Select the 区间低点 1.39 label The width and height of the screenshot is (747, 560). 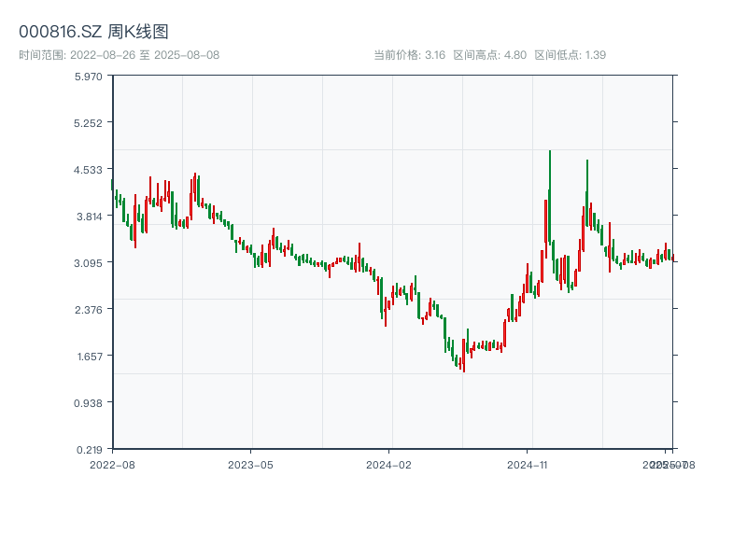coord(570,55)
